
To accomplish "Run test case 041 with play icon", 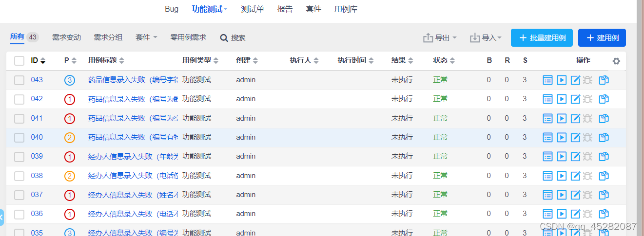I will (x=562, y=118).
